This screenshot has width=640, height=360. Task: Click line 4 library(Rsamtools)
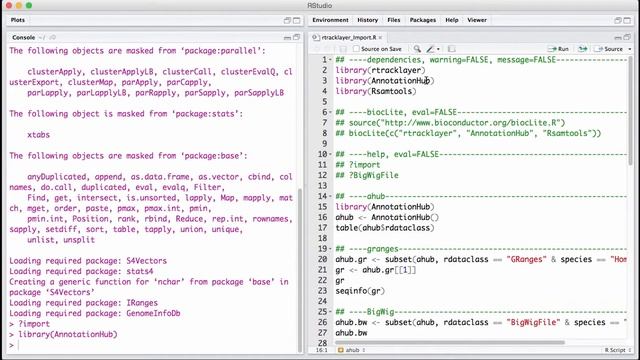(x=376, y=91)
